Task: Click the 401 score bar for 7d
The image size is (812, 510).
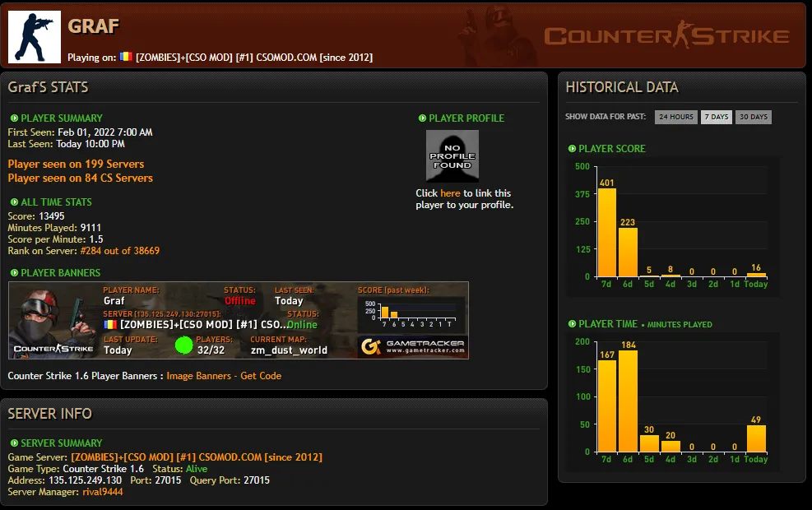Action: point(607,233)
